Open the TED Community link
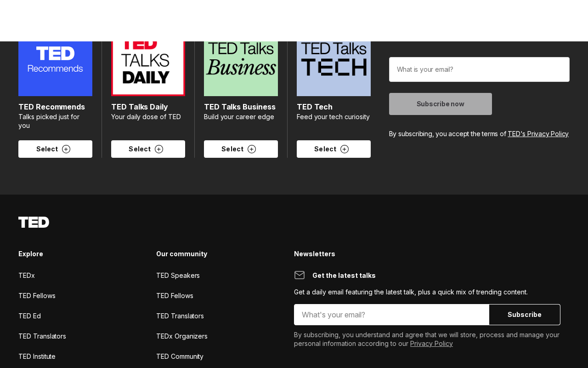588x368 pixels. click(x=180, y=356)
